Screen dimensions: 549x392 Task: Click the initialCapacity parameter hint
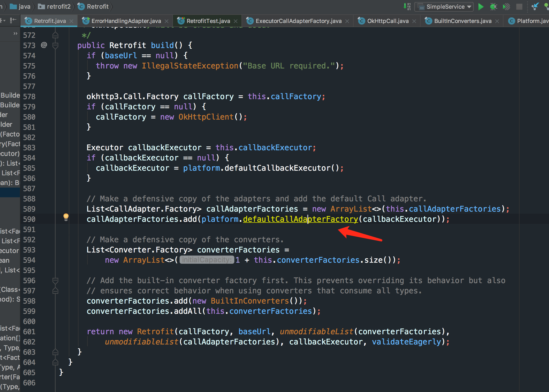tap(207, 260)
